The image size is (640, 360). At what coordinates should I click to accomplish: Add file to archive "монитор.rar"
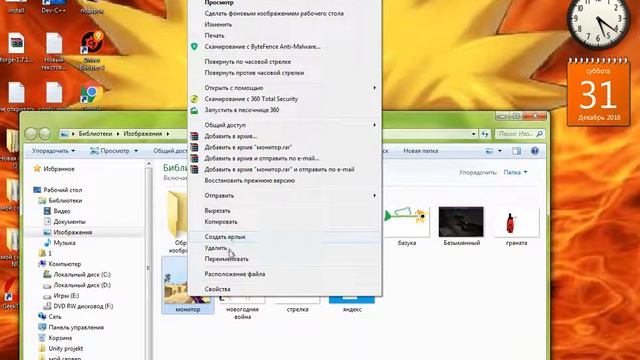pos(248,147)
